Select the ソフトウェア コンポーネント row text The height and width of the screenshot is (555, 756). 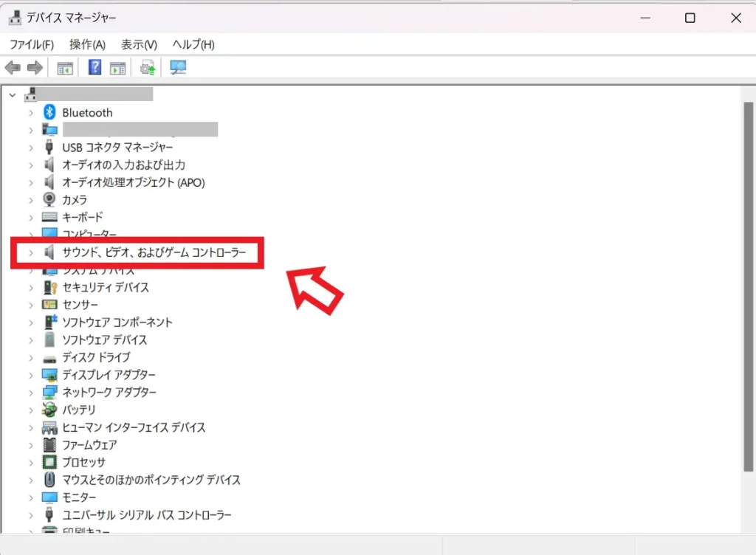pyautogui.click(x=117, y=322)
